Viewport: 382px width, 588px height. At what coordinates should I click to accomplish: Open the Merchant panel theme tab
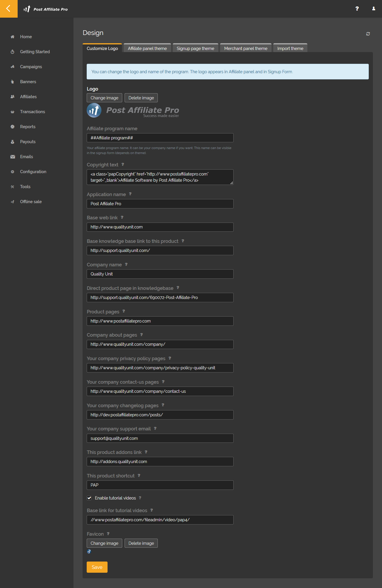pyautogui.click(x=246, y=48)
